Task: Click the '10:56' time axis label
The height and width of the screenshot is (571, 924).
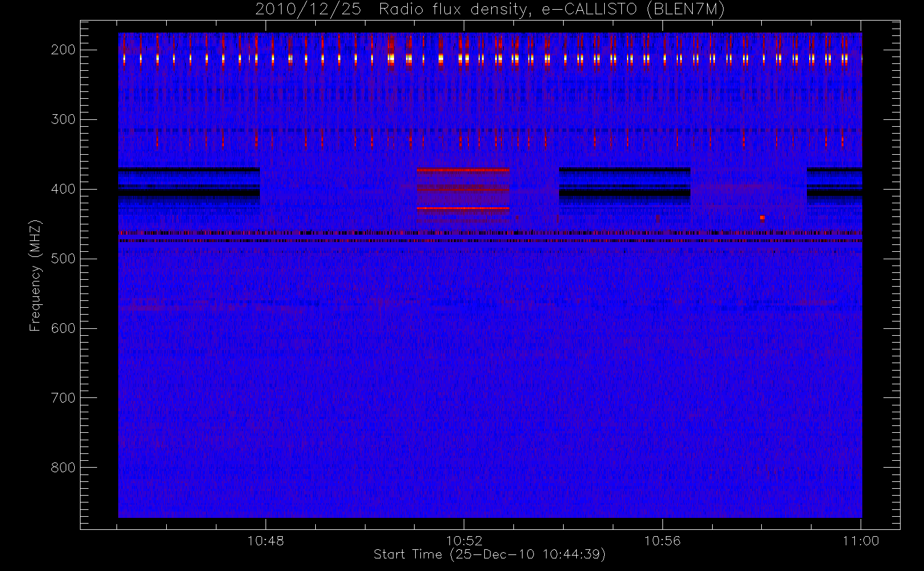Action: (662, 541)
